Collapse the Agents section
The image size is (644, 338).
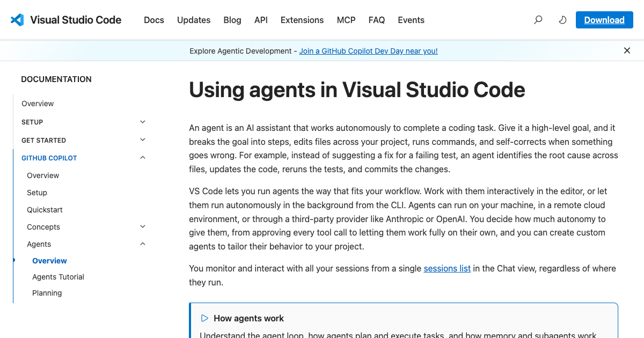142,244
